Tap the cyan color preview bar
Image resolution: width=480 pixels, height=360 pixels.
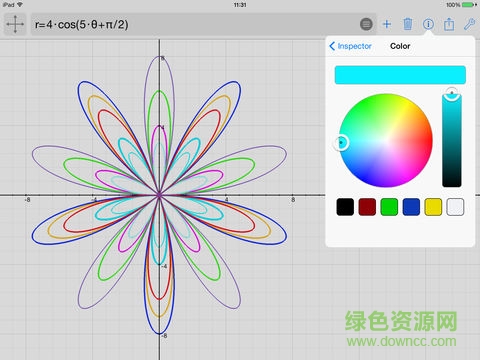click(x=400, y=75)
